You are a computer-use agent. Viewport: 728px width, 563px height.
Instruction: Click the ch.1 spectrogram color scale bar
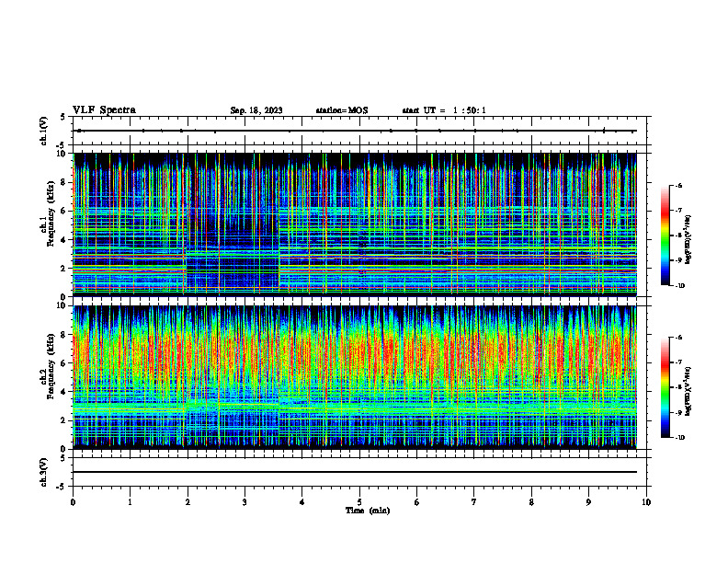(x=665, y=236)
